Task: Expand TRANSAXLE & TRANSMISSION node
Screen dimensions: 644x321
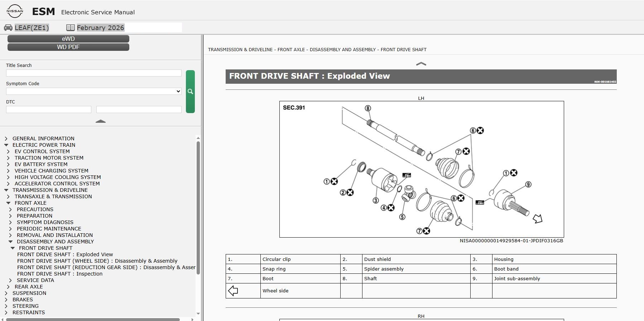Action: [x=8, y=196]
